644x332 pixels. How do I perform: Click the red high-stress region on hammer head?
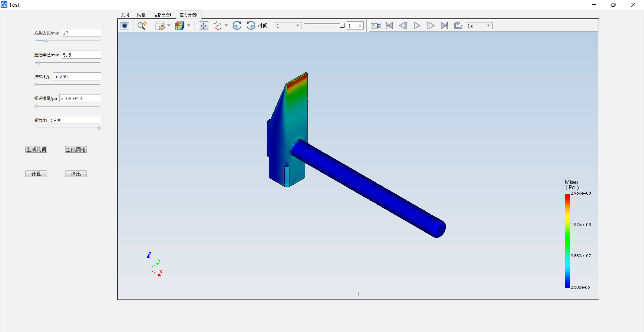click(x=297, y=82)
